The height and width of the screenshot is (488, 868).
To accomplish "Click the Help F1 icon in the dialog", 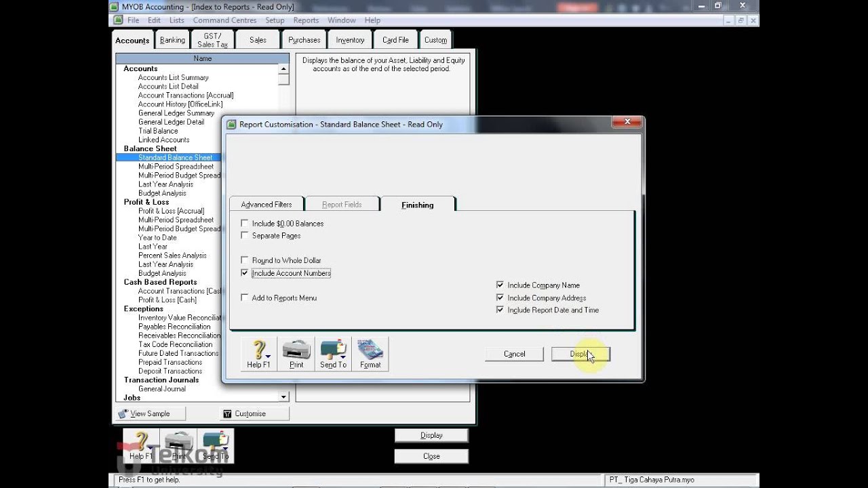I will pyautogui.click(x=259, y=354).
